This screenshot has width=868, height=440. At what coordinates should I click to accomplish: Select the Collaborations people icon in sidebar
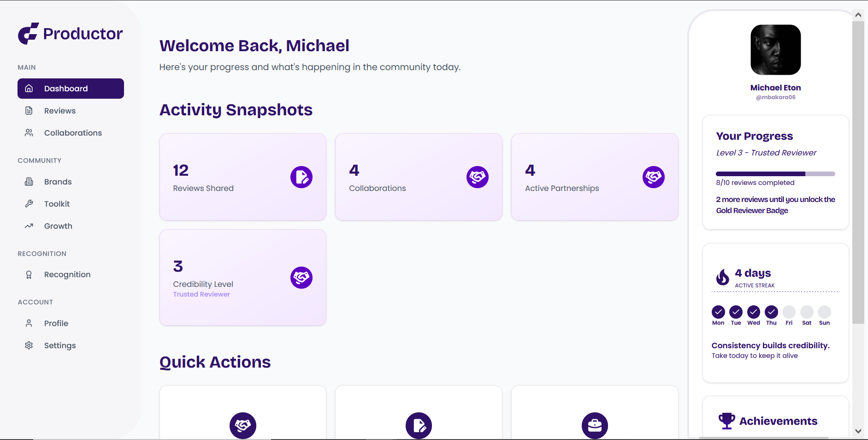[x=29, y=132]
